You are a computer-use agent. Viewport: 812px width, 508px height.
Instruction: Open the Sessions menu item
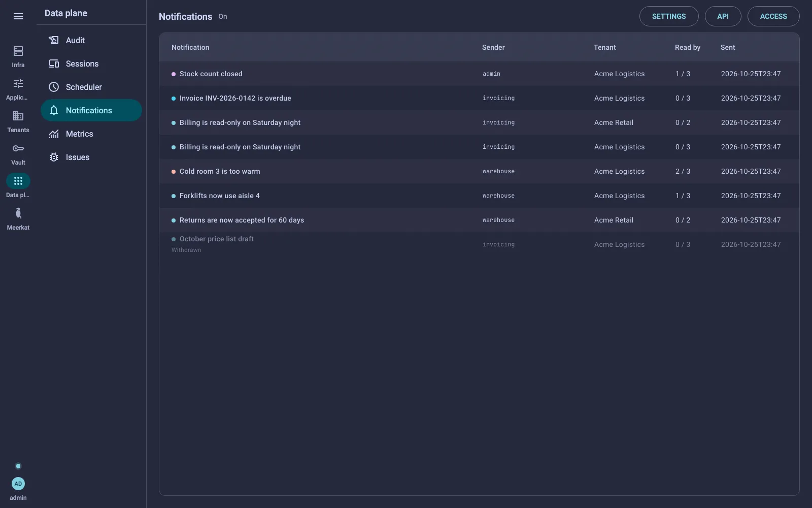tap(91, 63)
